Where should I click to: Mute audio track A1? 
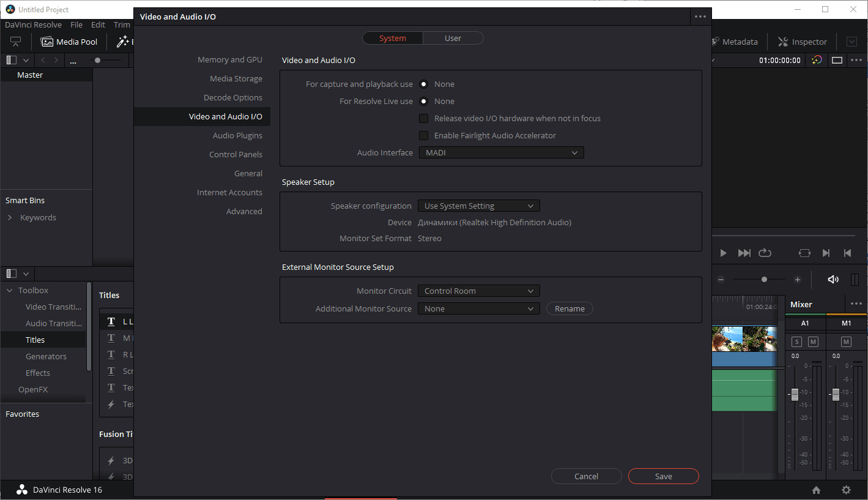point(813,341)
